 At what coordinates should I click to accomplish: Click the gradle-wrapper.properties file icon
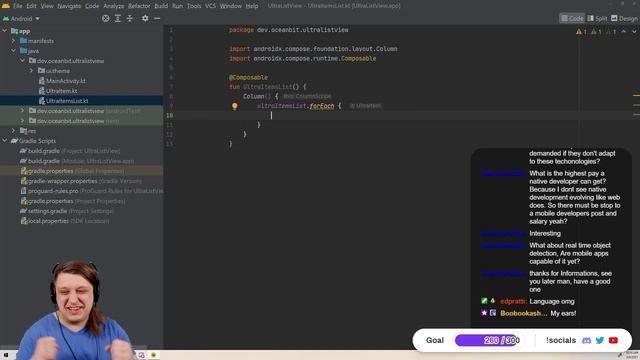coord(24,181)
